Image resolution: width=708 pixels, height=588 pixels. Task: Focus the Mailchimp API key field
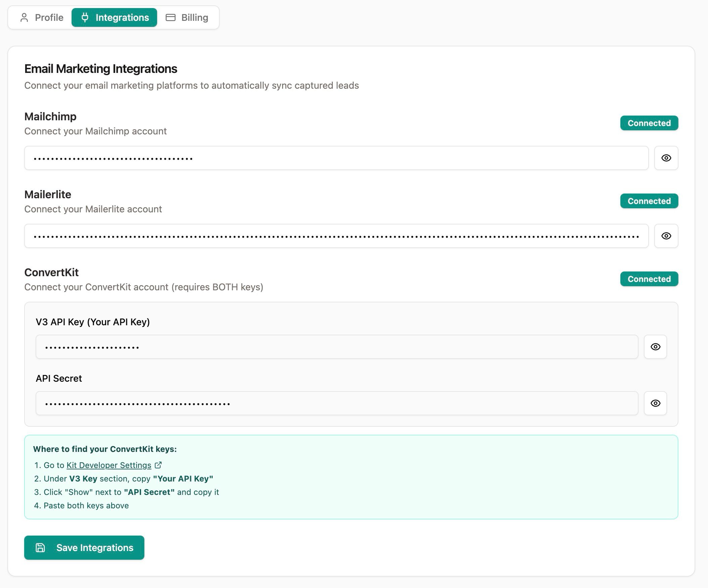pyautogui.click(x=336, y=158)
